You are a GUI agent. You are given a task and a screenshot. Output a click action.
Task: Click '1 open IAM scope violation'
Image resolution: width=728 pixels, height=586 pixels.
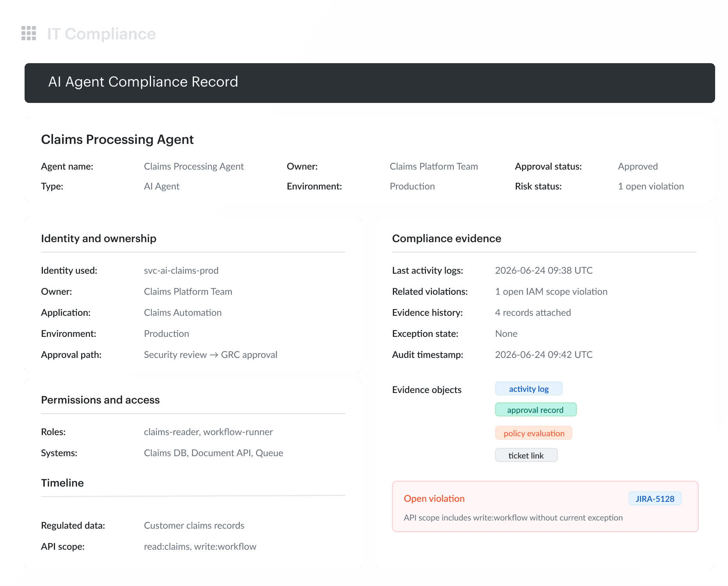(551, 292)
